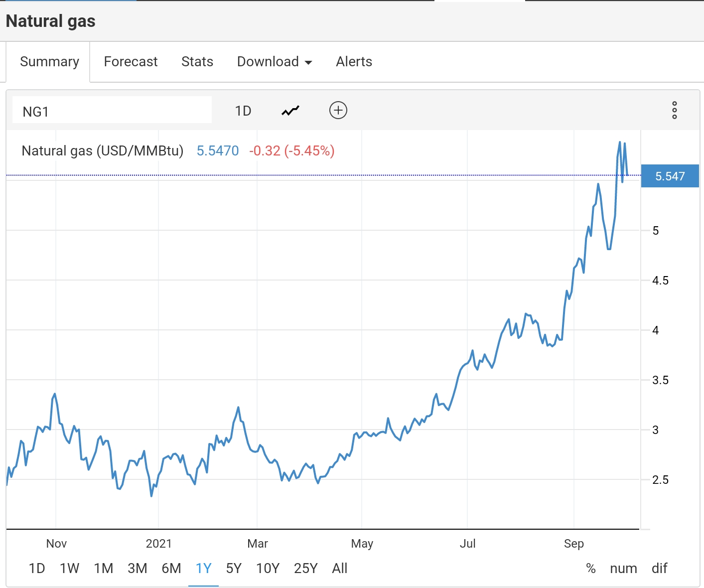Click the 4.5 y-axis label
704x588 pixels.
click(x=661, y=281)
